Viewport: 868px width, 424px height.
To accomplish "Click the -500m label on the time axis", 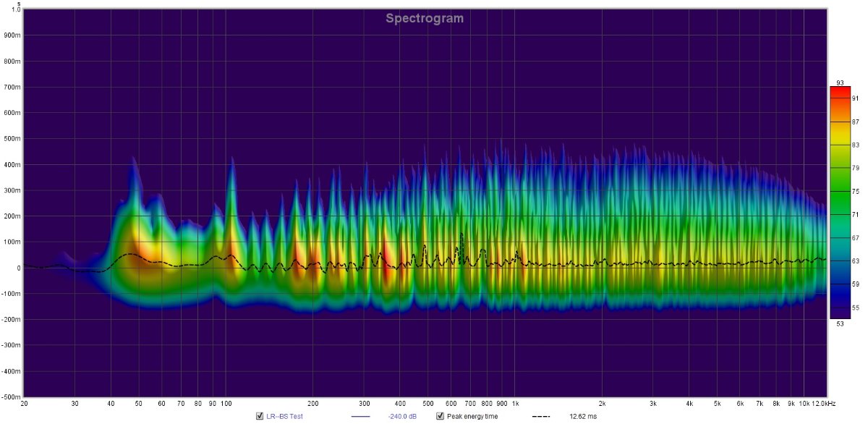I will (x=11, y=397).
